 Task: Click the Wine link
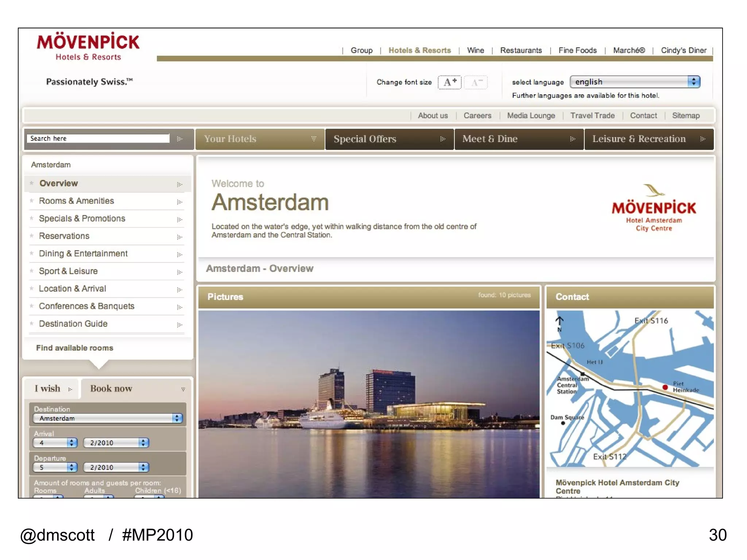pos(476,50)
